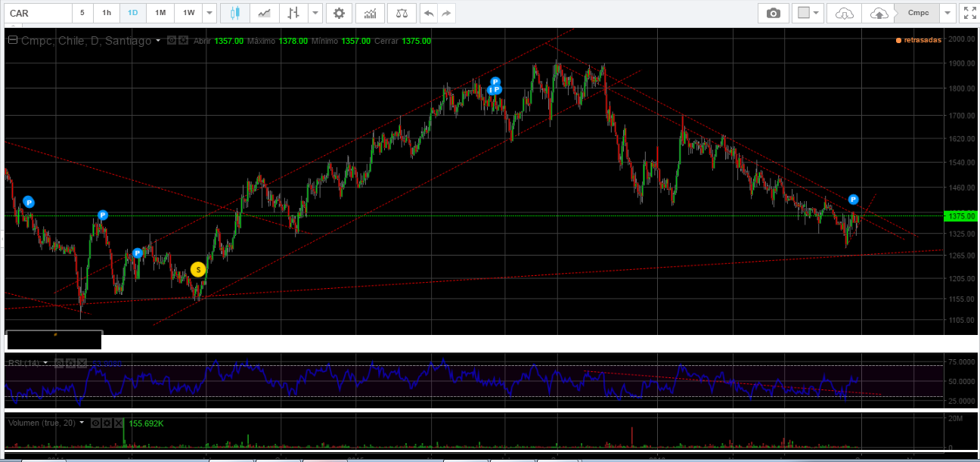The height and width of the screenshot is (462, 980).
Task: Click the cloud download load-chart icon
Action: click(845, 13)
